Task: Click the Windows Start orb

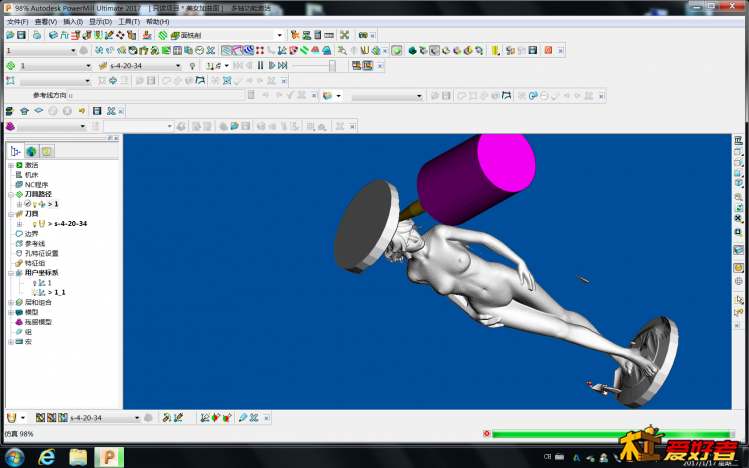Action: 14,457
